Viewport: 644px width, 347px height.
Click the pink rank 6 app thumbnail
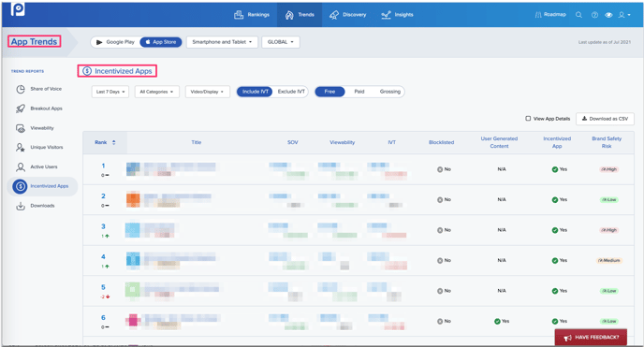tap(133, 320)
